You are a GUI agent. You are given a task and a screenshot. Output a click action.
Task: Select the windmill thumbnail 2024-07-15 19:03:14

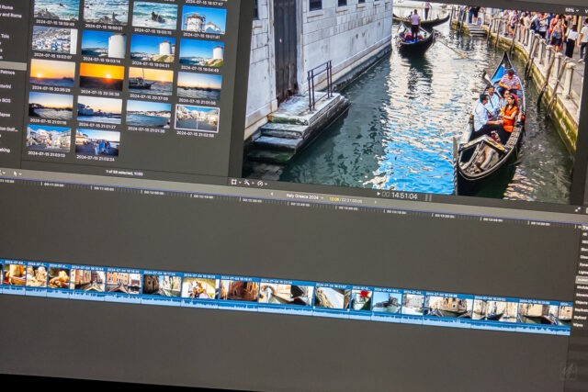[102, 45]
